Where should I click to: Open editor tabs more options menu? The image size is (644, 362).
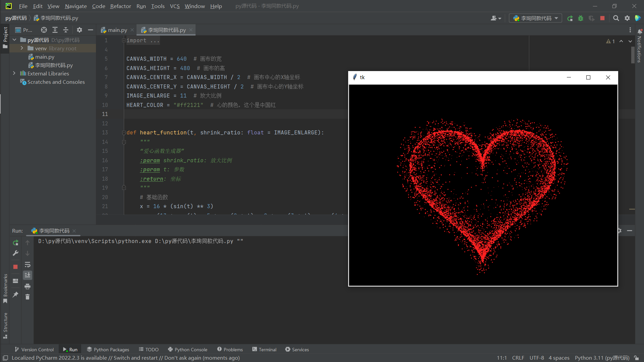(630, 30)
